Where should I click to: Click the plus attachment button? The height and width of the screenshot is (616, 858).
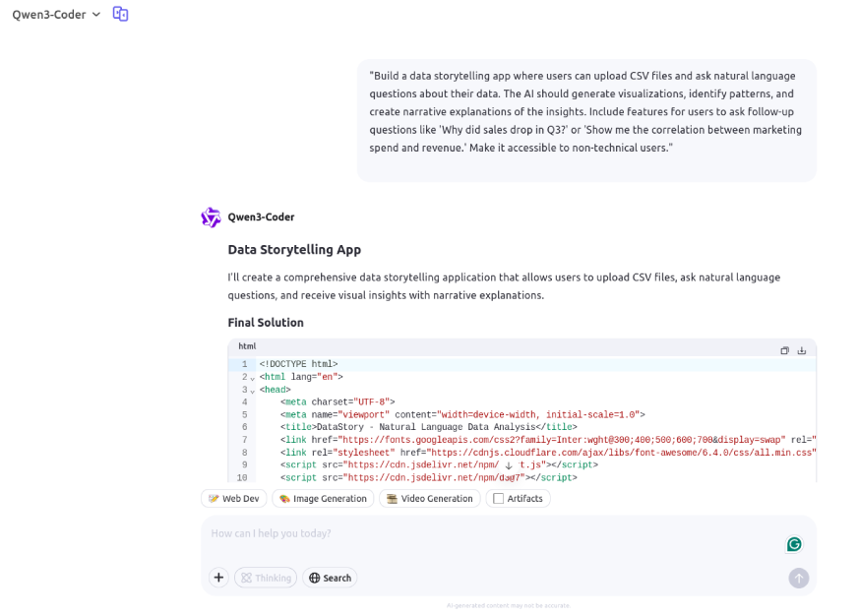click(218, 578)
